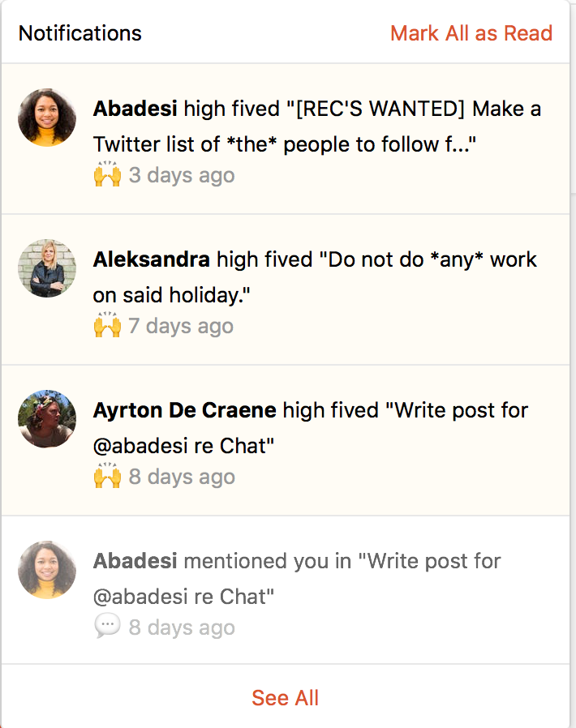Click the bold name Ayrton De Craene
576x728 pixels.
coord(185,410)
